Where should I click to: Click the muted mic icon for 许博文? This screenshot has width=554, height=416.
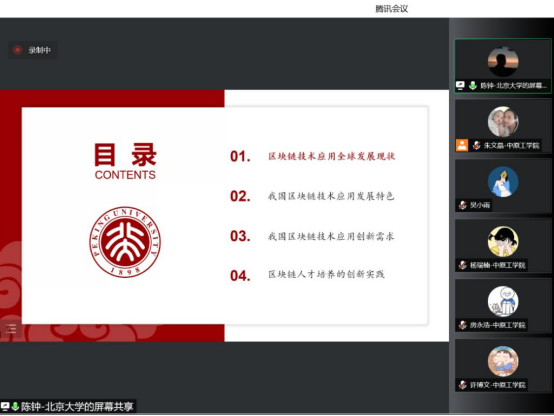pos(462,385)
